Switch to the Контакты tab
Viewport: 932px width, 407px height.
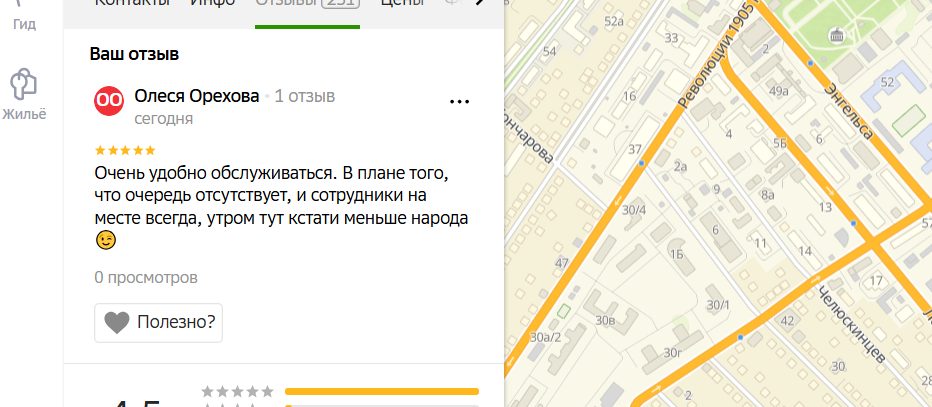pyautogui.click(x=132, y=3)
